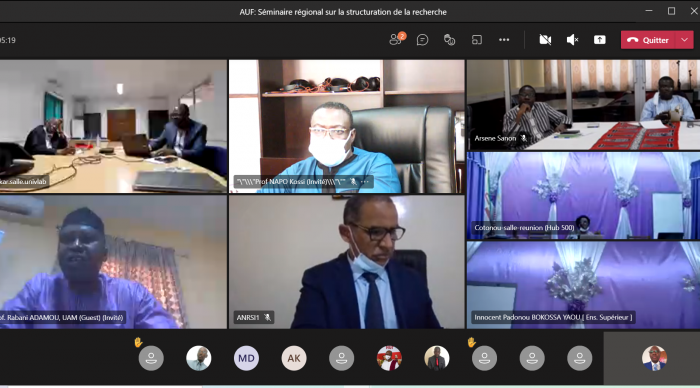
Task: Click the ANRSI1 name label
Action: (x=248, y=317)
